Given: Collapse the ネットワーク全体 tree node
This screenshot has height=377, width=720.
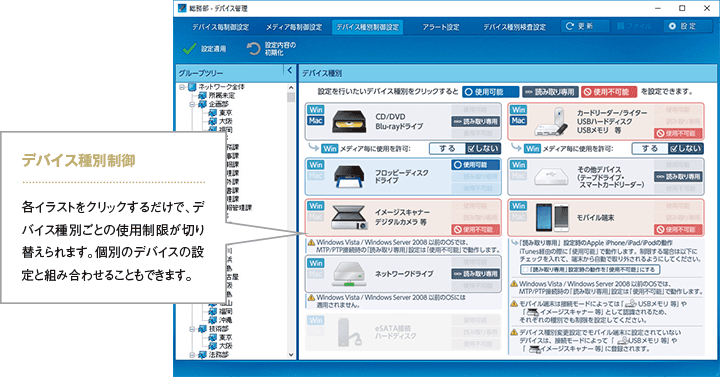Looking at the screenshot, I should pyautogui.click(x=182, y=87).
